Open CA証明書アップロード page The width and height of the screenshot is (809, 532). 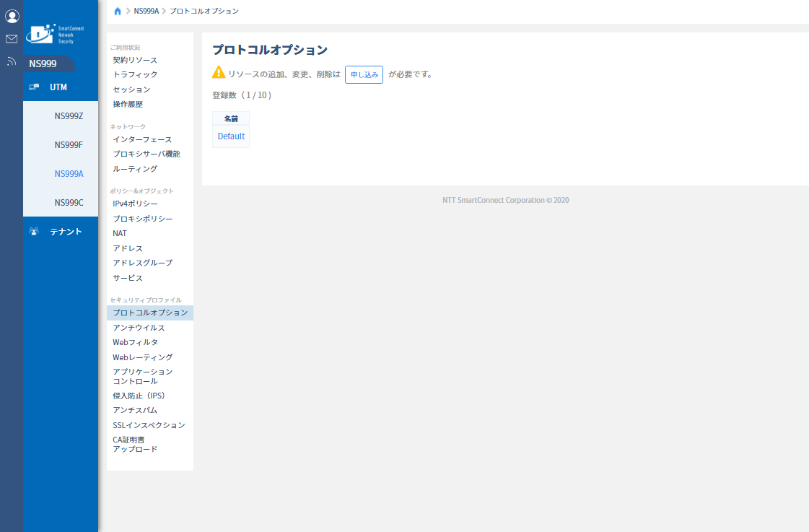point(135,444)
